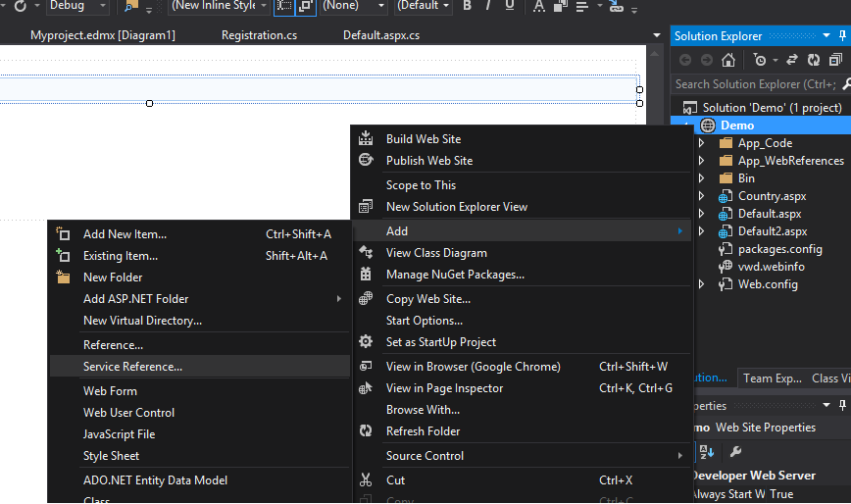This screenshot has width=851, height=504.
Task: Click the Home icon in Solution Explorer
Action: coord(728,60)
